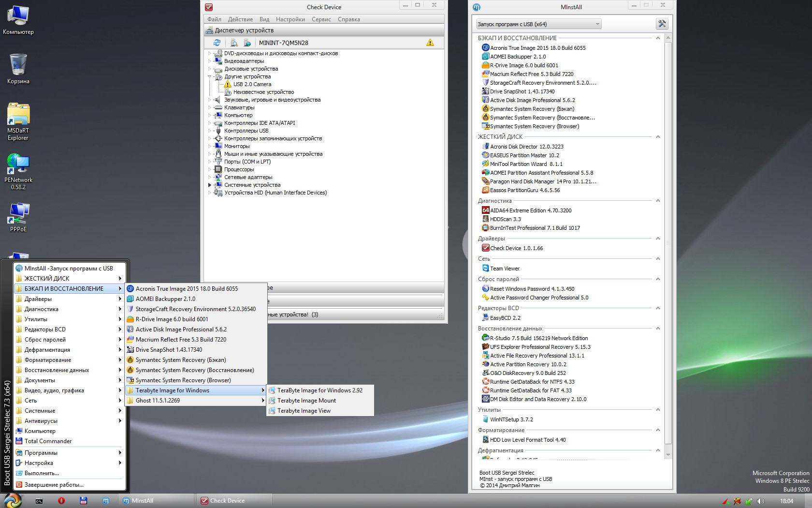Click the refresh icon in Check Device toolbar
This screenshot has width=812, height=508.
pos(217,43)
